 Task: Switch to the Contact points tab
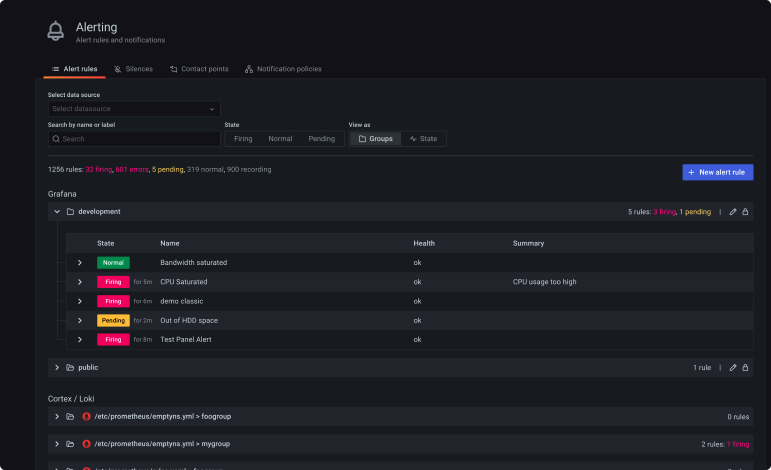(199, 69)
